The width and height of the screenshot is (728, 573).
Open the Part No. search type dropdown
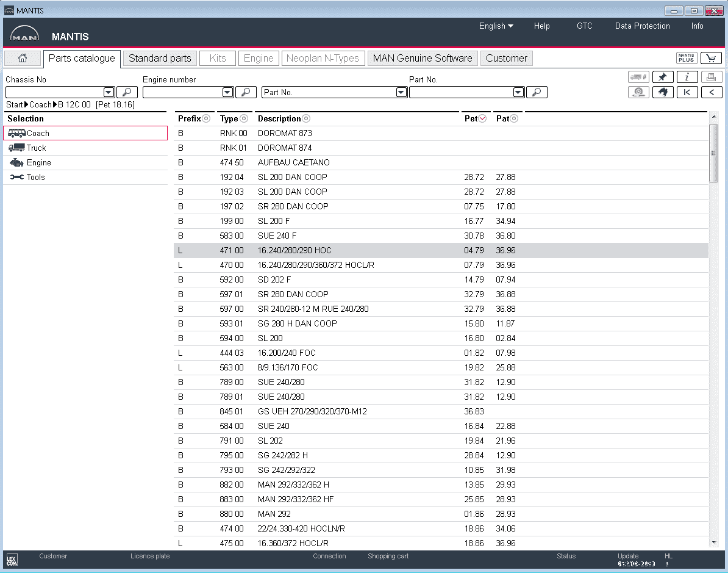coord(402,92)
